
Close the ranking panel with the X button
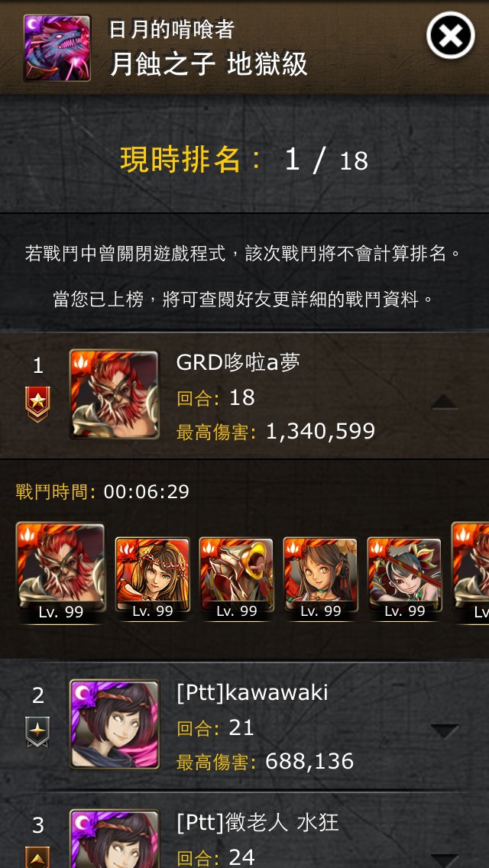[x=450, y=35]
